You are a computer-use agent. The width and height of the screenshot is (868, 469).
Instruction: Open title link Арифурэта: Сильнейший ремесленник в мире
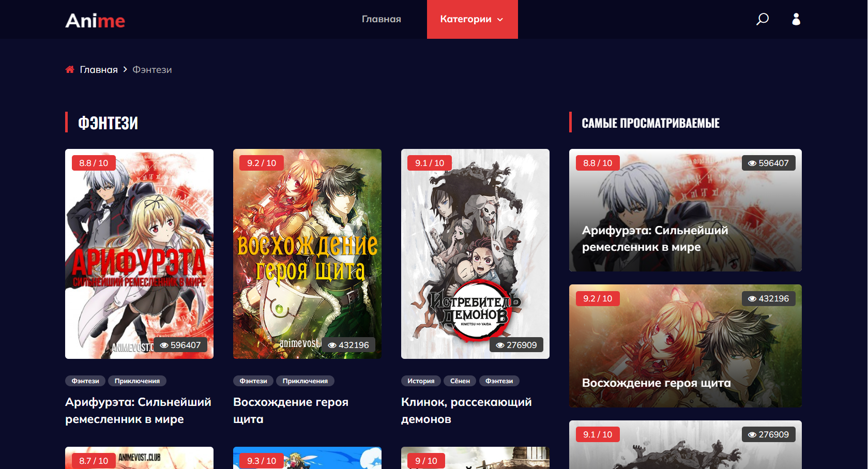click(x=138, y=411)
